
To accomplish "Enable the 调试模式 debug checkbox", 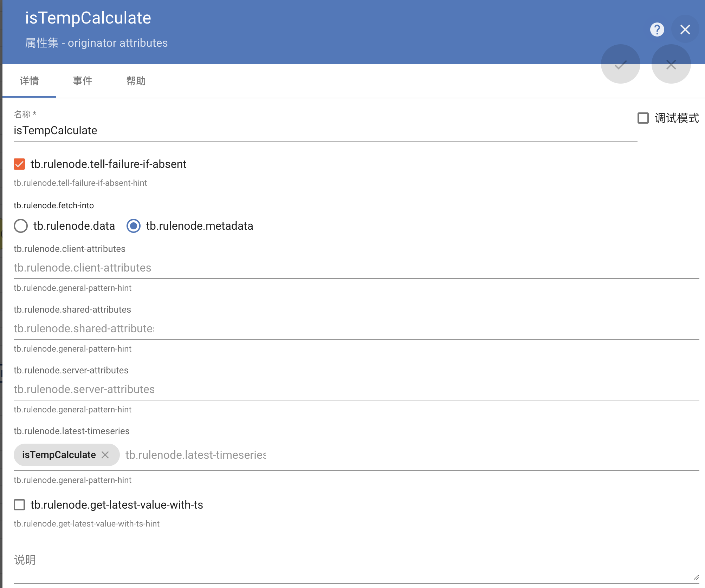I will (x=643, y=118).
